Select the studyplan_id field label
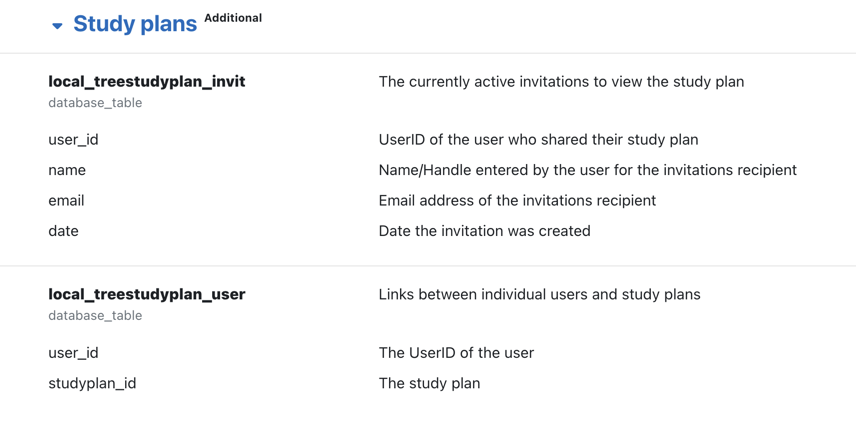This screenshot has height=436, width=856. (92, 383)
